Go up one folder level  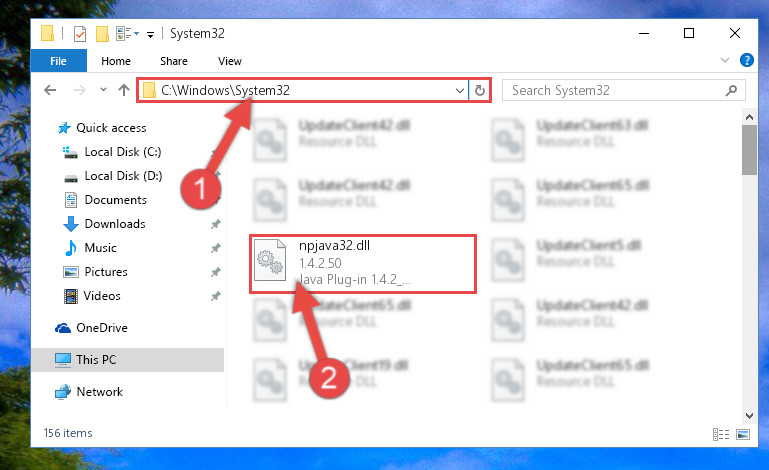pos(124,90)
